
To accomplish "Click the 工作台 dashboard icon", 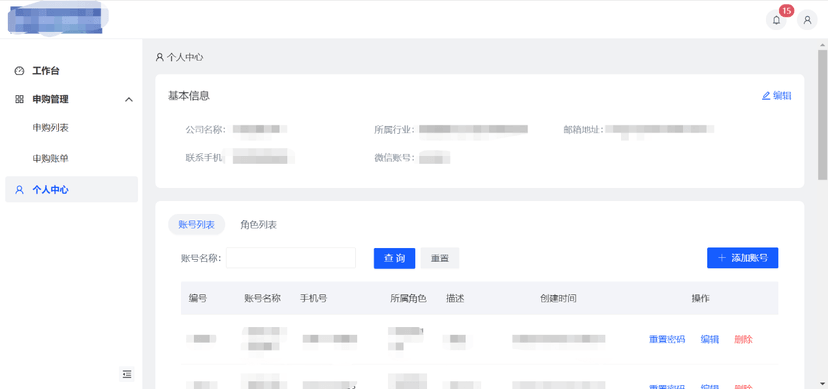I will pyautogui.click(x=20, y=71).
